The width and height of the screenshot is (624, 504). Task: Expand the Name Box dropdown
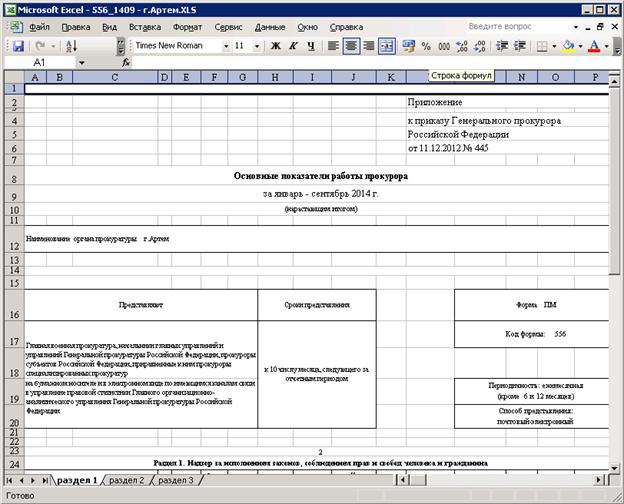(x=79, y=62)
